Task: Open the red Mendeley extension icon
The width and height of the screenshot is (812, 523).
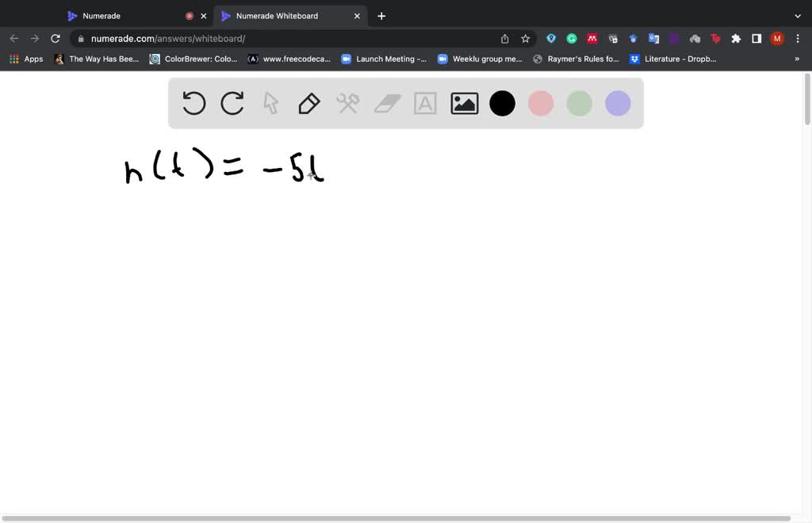Action: (592, 39)
